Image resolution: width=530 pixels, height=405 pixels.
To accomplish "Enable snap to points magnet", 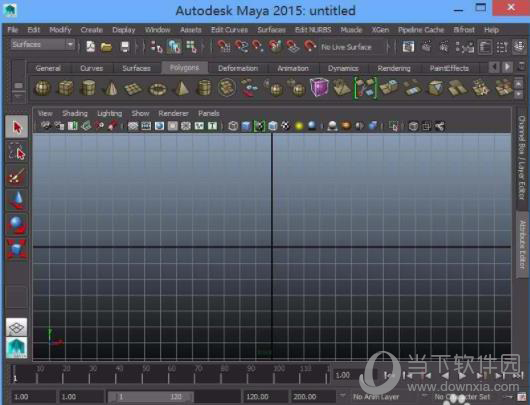I will [258, 46].
